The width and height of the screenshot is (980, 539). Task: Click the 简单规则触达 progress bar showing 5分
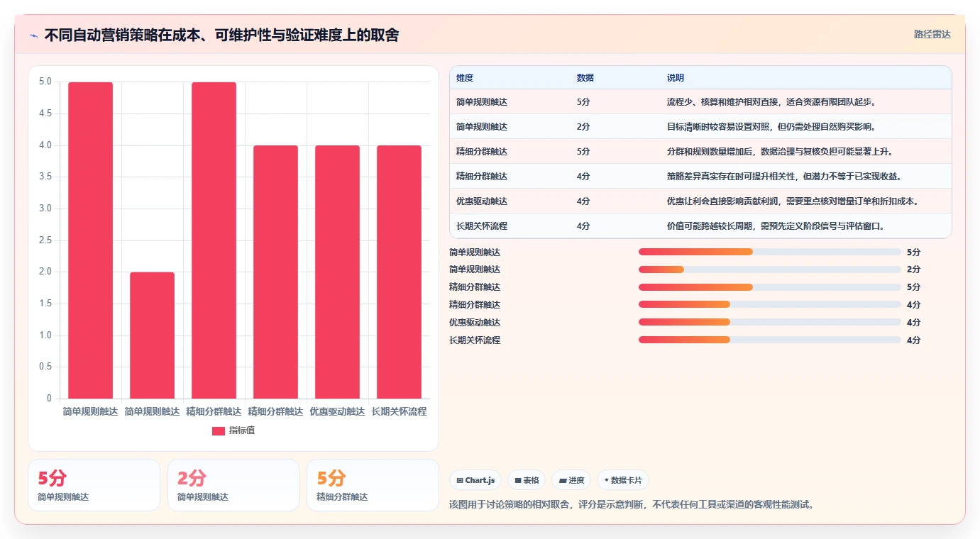tap(770, 252)
